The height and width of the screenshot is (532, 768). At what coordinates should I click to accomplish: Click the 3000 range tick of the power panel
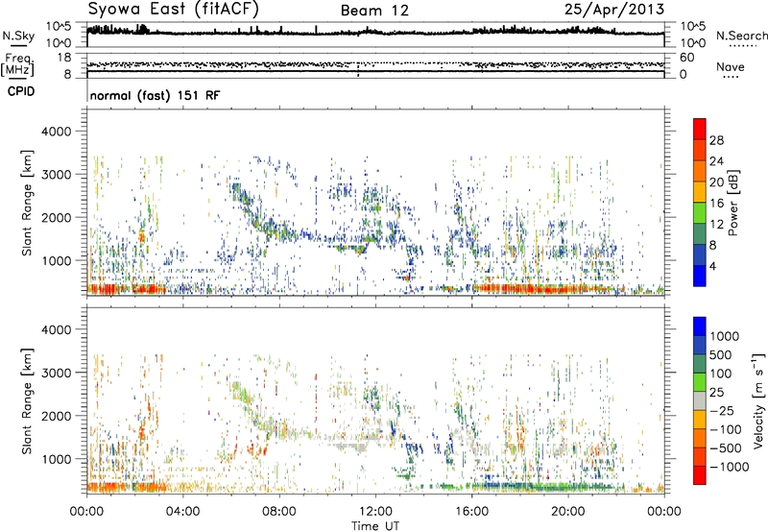point(56,175)
